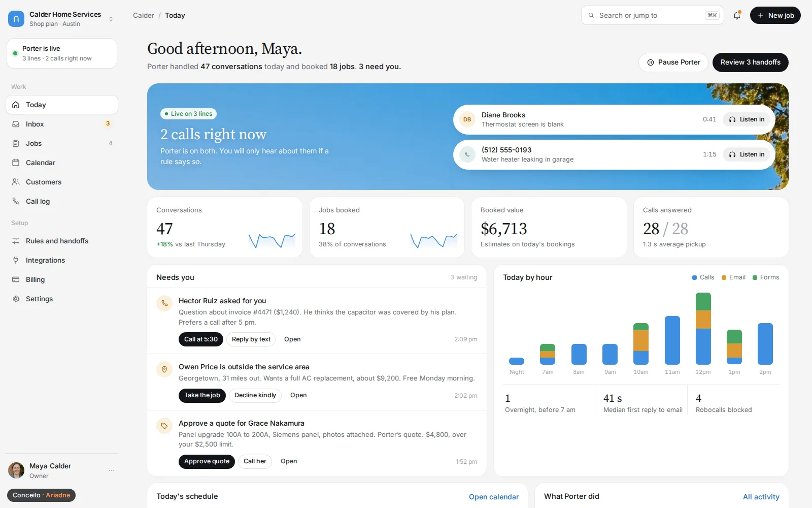Screen dimensions: 812x508
Task: Click the Email legend color swatch
Action: click(724, 277)
